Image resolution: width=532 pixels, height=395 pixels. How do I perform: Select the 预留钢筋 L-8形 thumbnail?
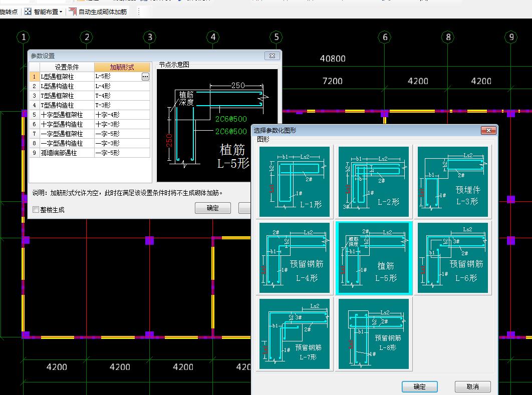374,334
